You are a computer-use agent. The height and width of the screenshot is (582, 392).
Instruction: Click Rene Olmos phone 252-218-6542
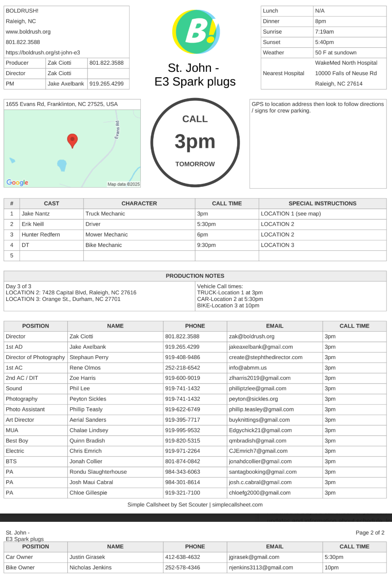[183, 368]
